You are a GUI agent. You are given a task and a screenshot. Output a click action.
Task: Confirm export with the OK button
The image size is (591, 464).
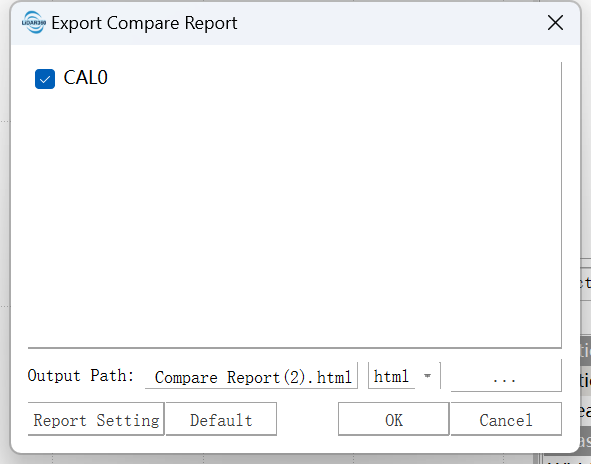(393, 419)
